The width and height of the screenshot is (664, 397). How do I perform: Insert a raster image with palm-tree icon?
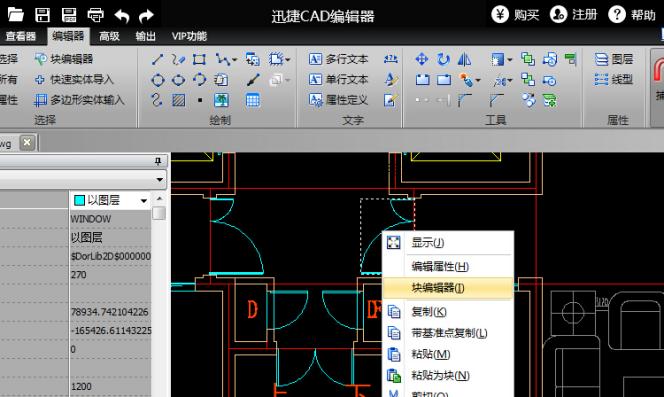click(221, 100)
